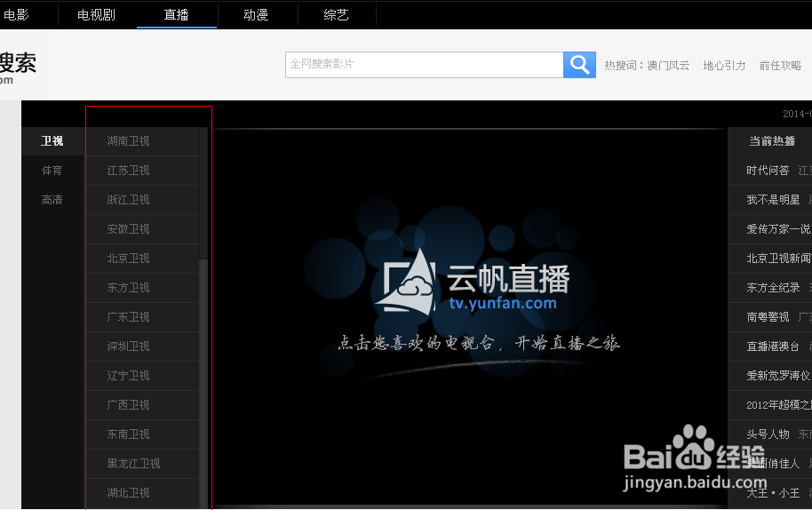Select the 直播 tab

click(177, 14)
